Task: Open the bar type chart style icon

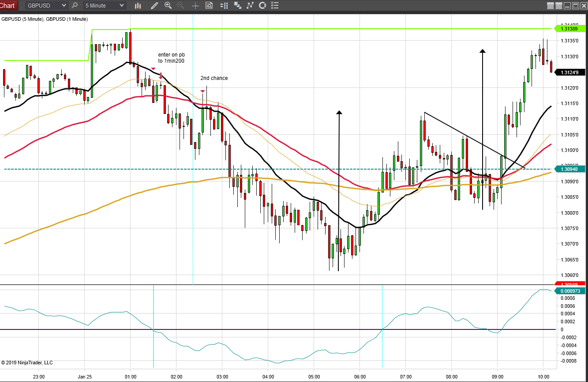Action: (138, 6)
